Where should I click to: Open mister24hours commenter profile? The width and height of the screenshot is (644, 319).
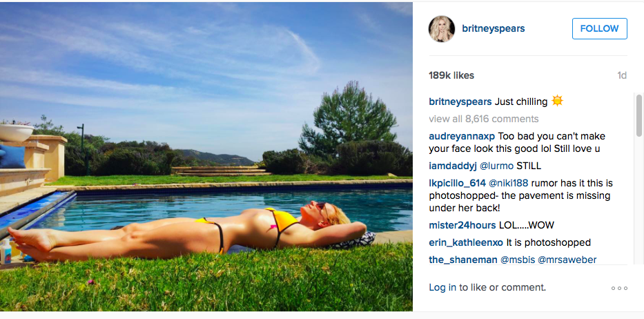(x=462, y=226)
